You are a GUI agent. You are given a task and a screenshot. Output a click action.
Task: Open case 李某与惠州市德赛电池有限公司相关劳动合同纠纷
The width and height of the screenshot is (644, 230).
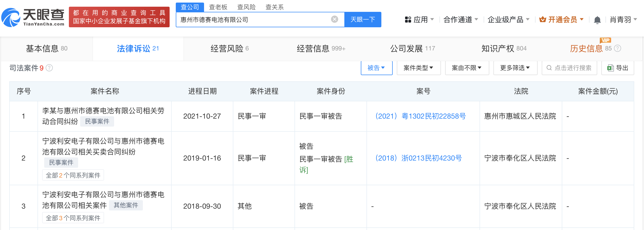pos(103,116)
